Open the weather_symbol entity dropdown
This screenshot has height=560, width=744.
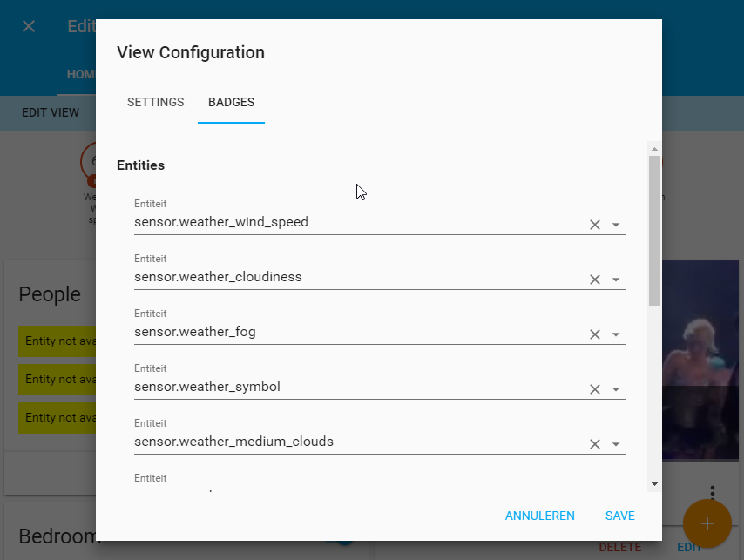tap(616, 389)
